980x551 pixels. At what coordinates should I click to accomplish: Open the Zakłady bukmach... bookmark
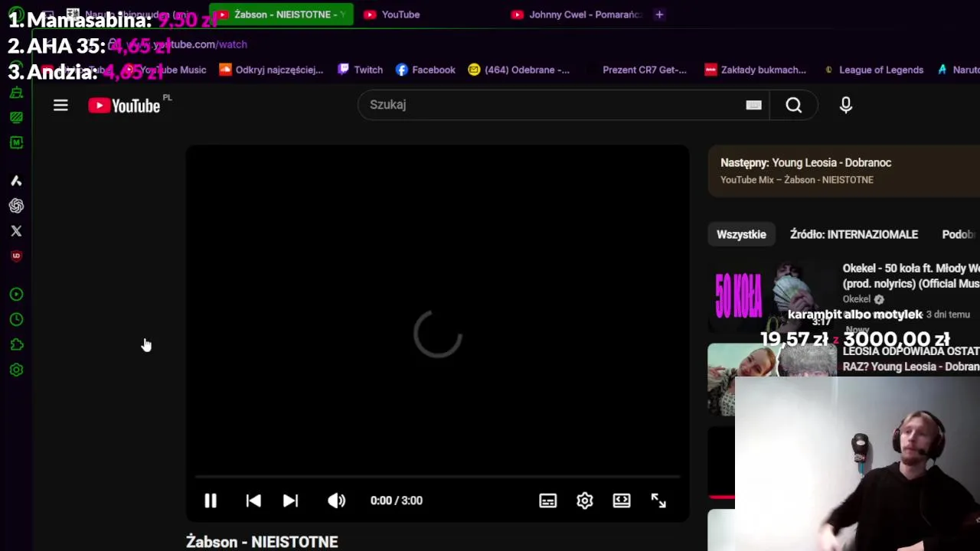click(x=755, y=70)
